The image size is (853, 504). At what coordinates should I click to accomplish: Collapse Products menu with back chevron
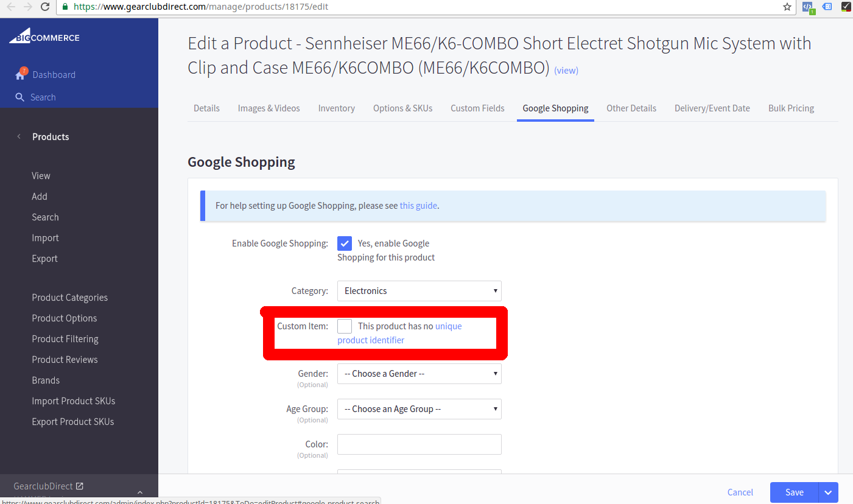pos(18,136)
